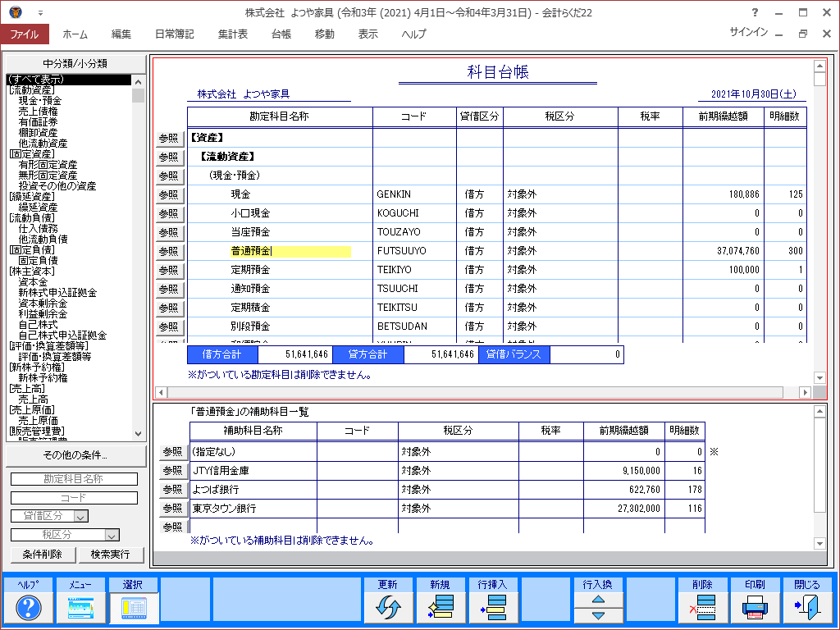This screenshot has width=840, height=630.
Task: Click the 削除 delete row icon
Action: (702, 608)
